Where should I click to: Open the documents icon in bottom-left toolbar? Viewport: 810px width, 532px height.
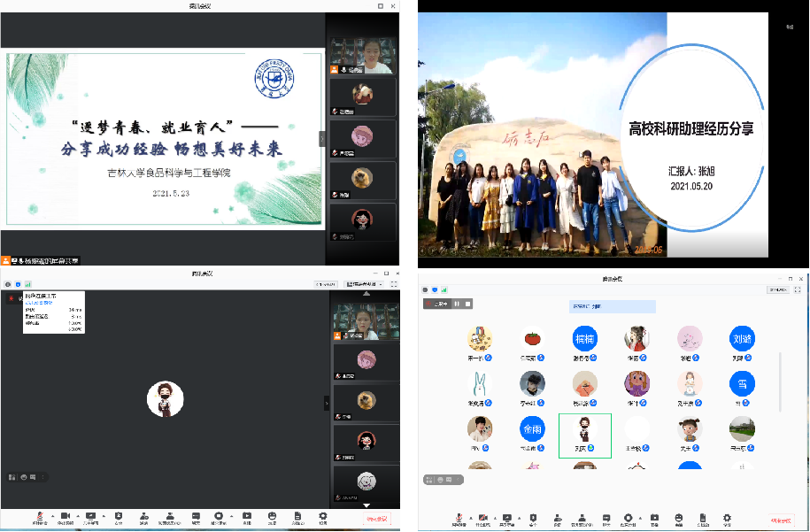click(x=298, y=515)
